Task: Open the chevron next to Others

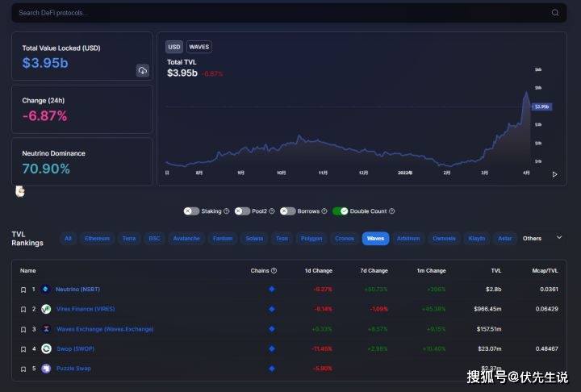Action: click(559, 237)
